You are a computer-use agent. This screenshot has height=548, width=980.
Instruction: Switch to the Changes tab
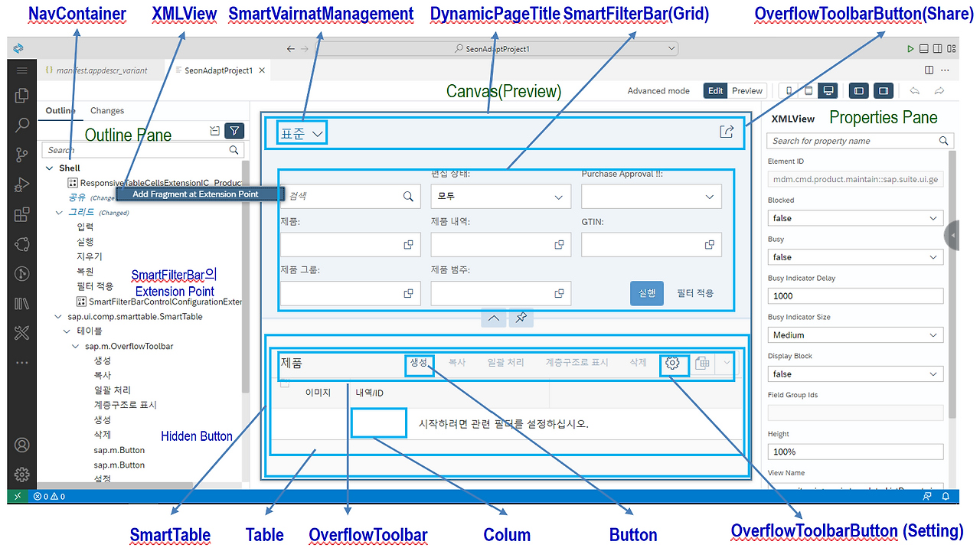coord(107,110)
